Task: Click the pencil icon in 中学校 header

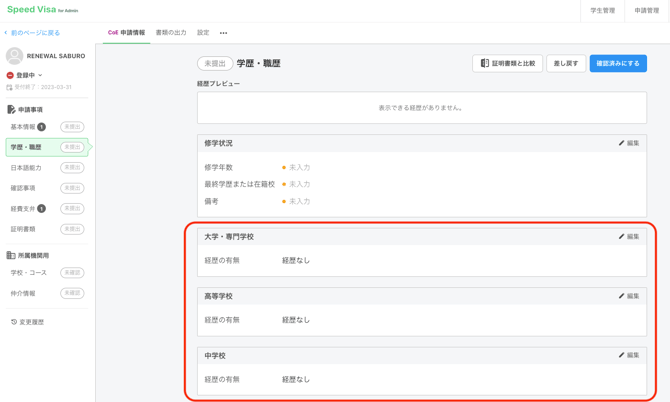Action: point(621,355)
